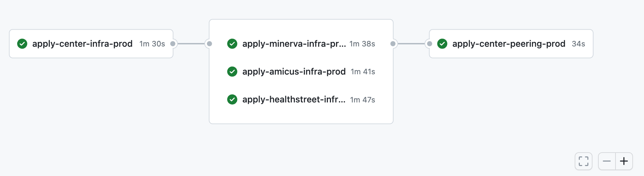Image resolution: width=644 pixels, height=176 pixels.
Task: Click the output connector dot of apply-center-infra-prod
Action: 173,44
